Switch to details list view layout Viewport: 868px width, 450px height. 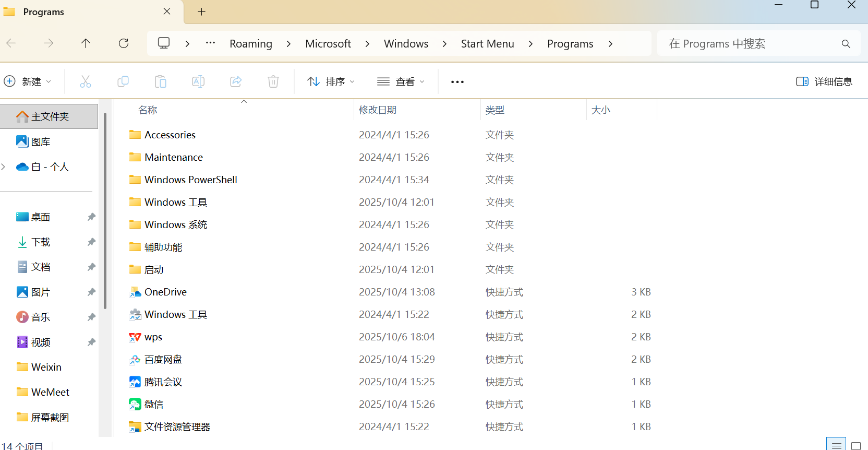pyautogui.click(x=836, y=445)
